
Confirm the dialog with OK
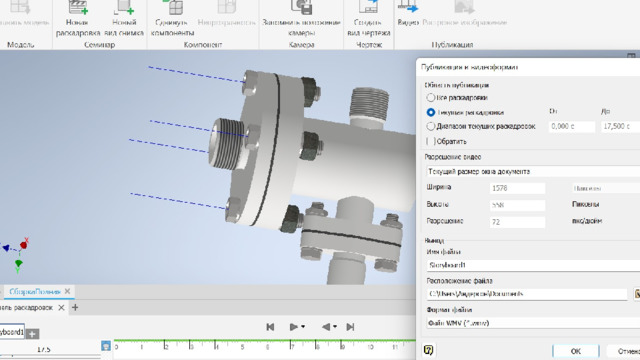click(576, 351)
